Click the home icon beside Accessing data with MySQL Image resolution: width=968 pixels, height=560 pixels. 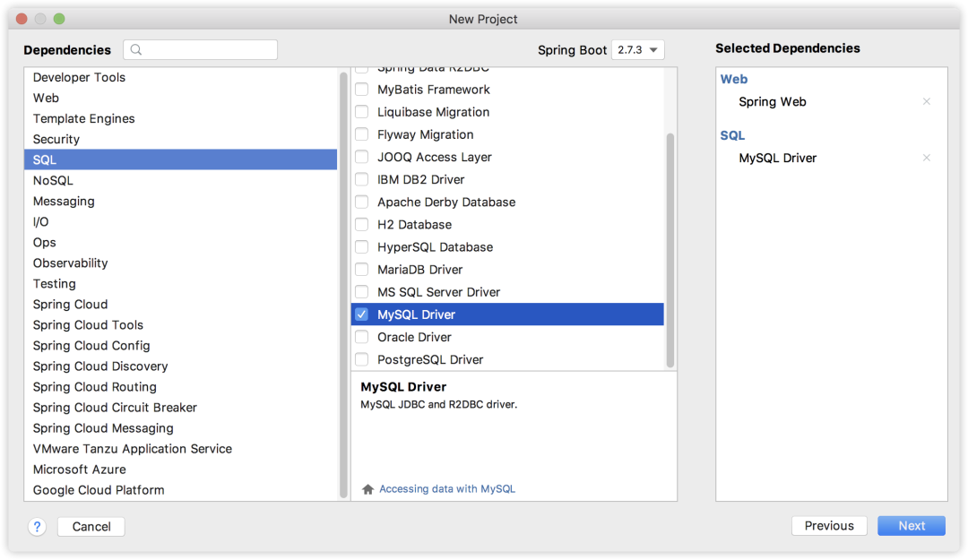[x=367, y=488]
